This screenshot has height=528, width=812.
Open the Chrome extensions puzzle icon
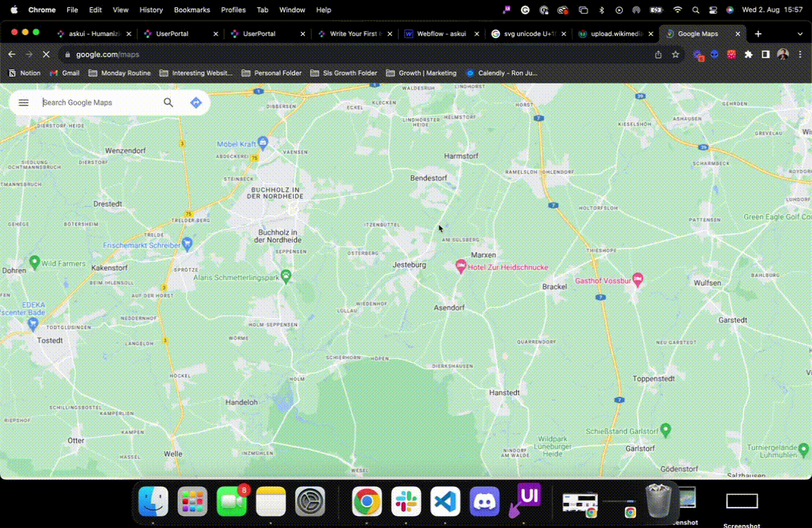click(x=748, y=54)
